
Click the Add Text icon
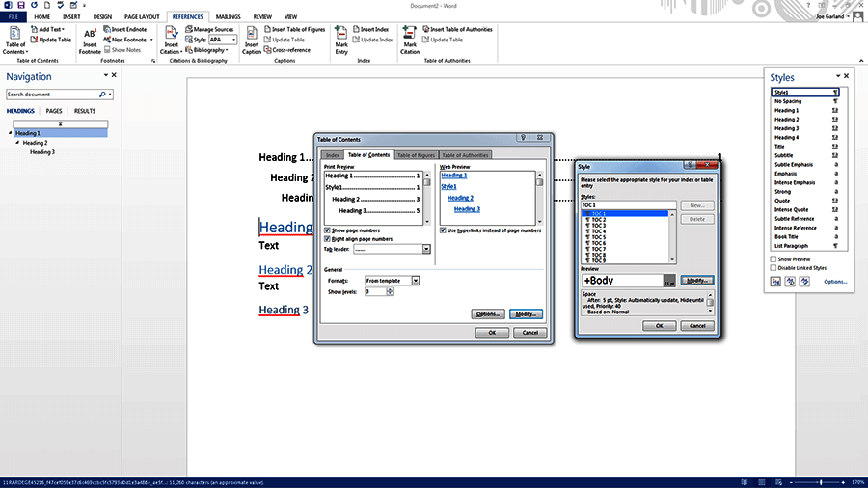35,29
